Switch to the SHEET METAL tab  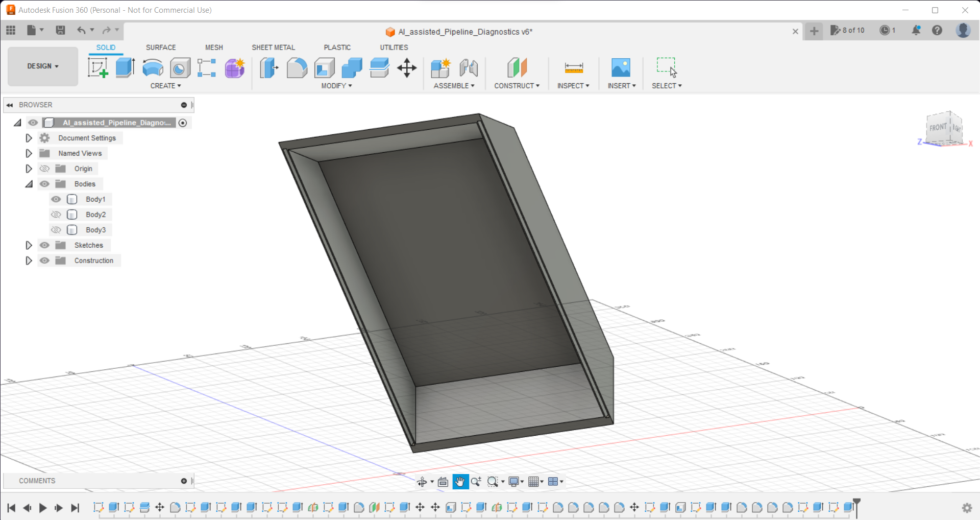click(274, 47)
